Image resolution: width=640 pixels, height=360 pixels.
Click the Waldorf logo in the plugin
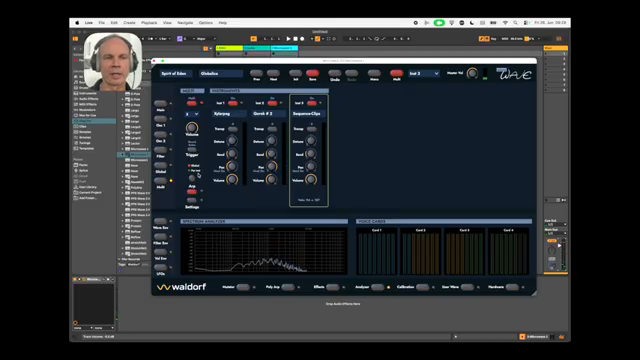click(x=182, y=287)
